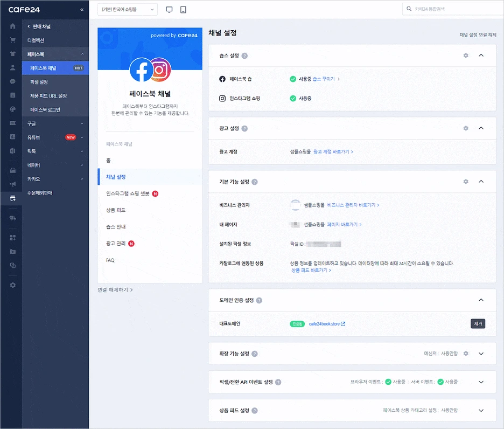
Task: Open the megaphone marketing icon
Action: (12, 184)
